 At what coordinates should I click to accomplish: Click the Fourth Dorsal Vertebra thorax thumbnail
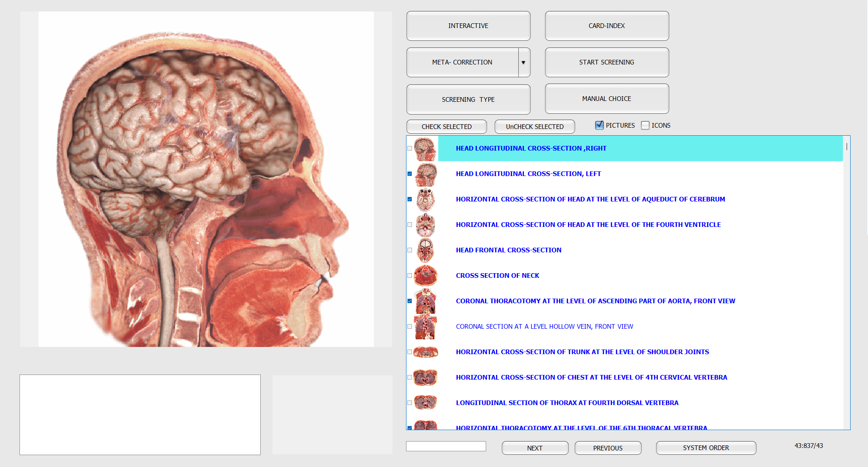pos(425,402)
